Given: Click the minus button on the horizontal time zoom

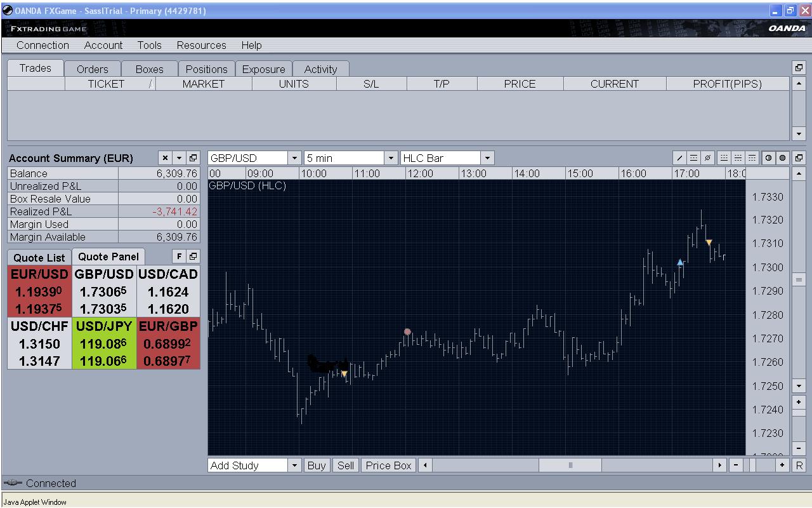Looking at the screenshot, I should click(736, 465).
